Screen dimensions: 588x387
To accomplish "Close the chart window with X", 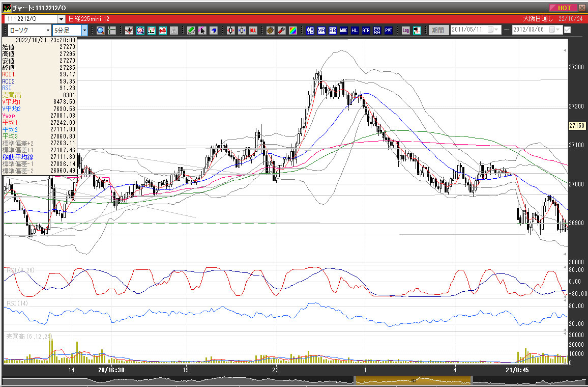I will [x=581, y=8].
